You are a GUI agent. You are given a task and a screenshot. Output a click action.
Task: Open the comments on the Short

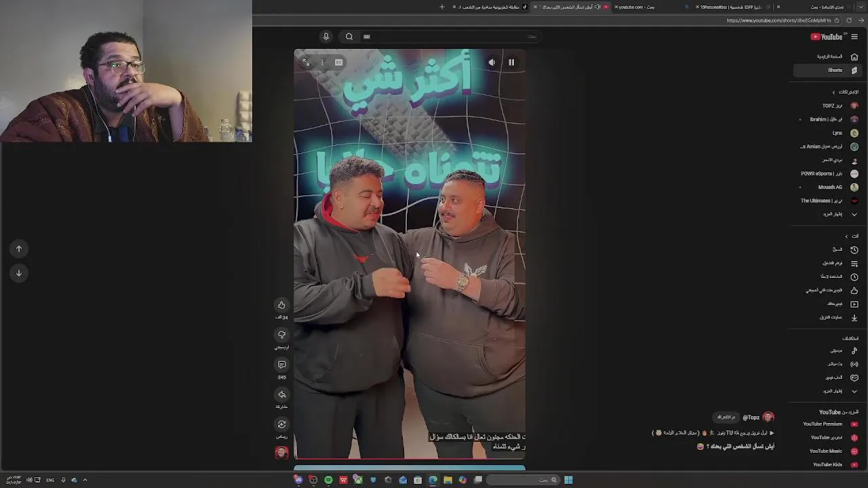(x=282, y=365)
